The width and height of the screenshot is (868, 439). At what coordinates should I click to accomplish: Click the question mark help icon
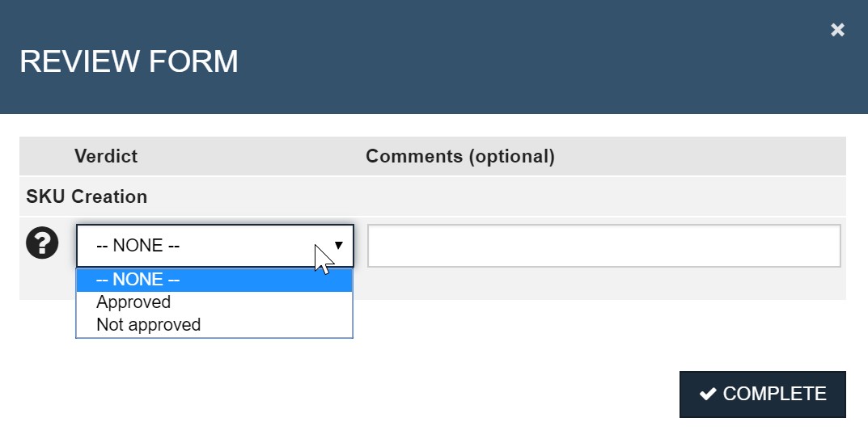(42, 243)
